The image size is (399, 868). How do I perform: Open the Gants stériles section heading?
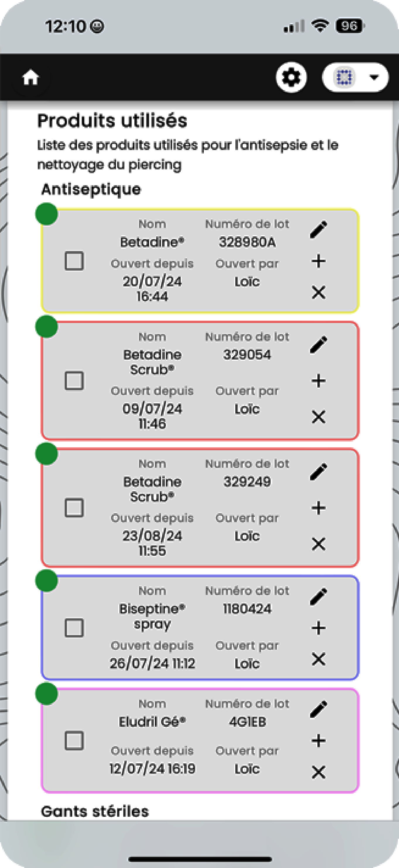pos(95,811)
